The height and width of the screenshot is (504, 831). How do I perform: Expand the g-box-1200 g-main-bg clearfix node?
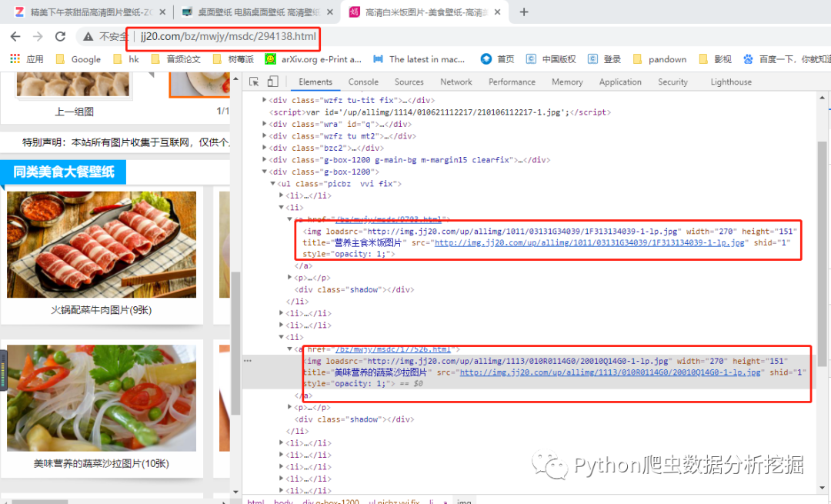click(264, 159)
